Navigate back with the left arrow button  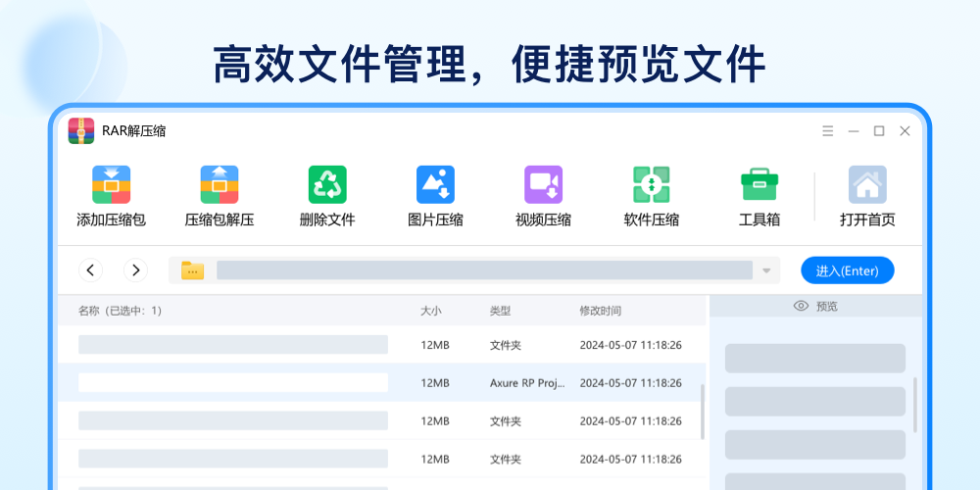[91, 270]
